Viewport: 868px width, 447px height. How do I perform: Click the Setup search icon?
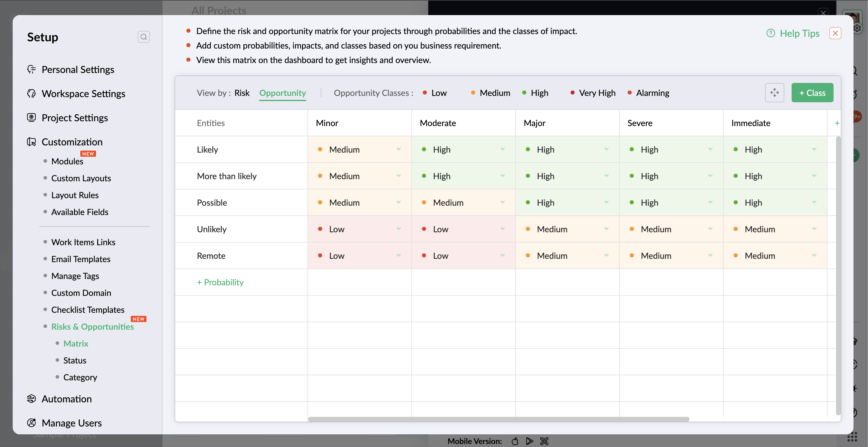[143, 37]
